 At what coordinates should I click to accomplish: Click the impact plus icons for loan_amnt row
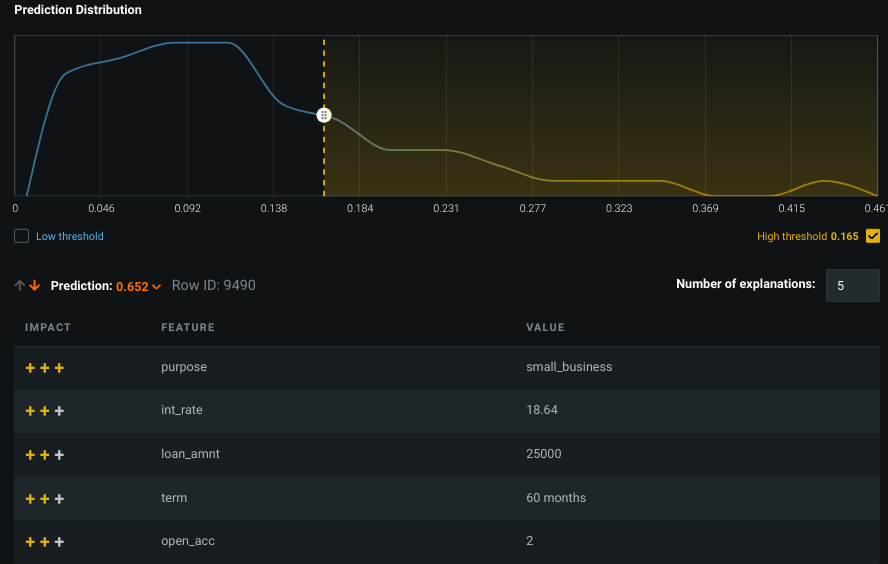coord(45,455)
